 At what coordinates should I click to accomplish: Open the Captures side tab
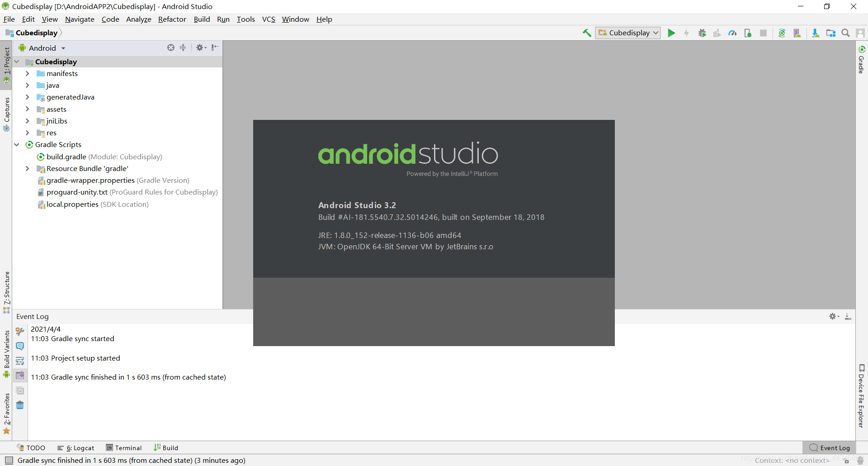click(6, 114)
